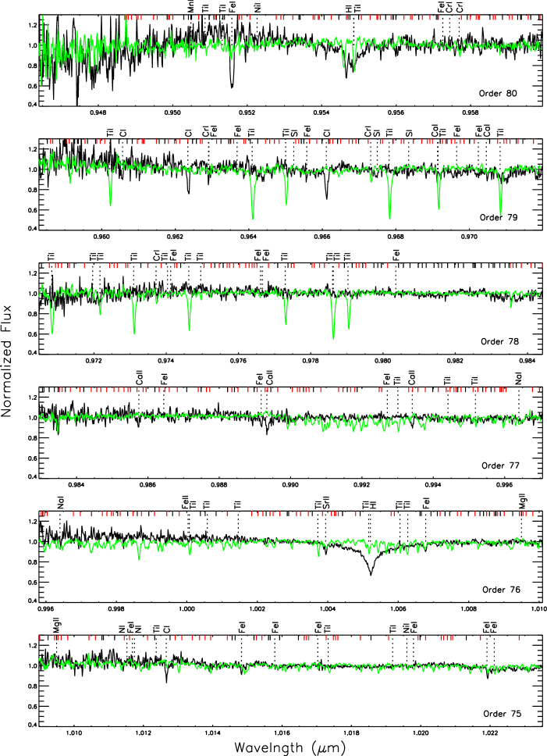Click the 0.988 wavelength tick label
The height and width of the screenshot is (756, 547).
pos(219,485)
